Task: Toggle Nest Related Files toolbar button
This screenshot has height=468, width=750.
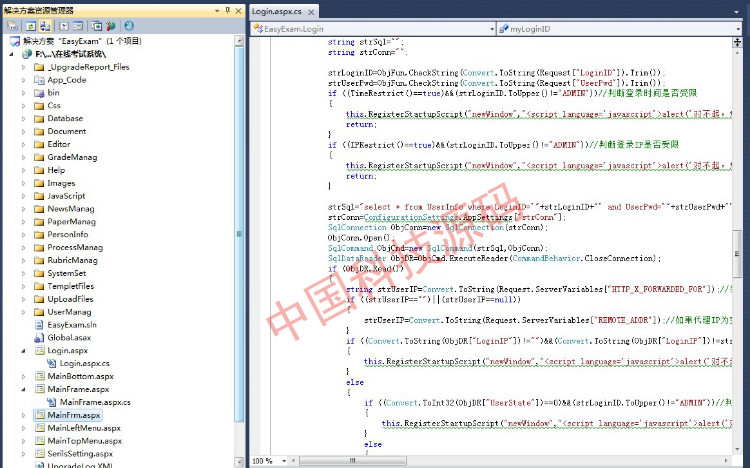Action: [45, 26]
